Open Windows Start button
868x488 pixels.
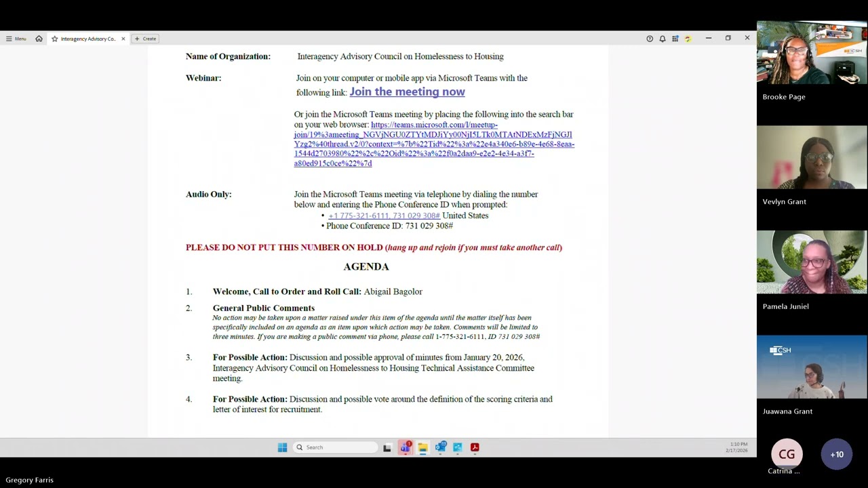pyautogui.click(x=282, y=447)
